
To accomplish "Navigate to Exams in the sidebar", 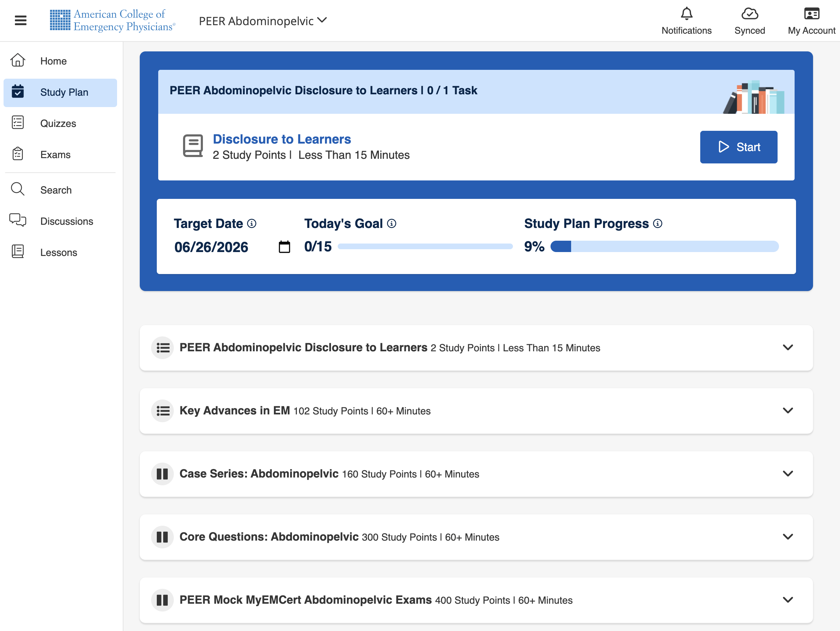I will click(60, 155).
